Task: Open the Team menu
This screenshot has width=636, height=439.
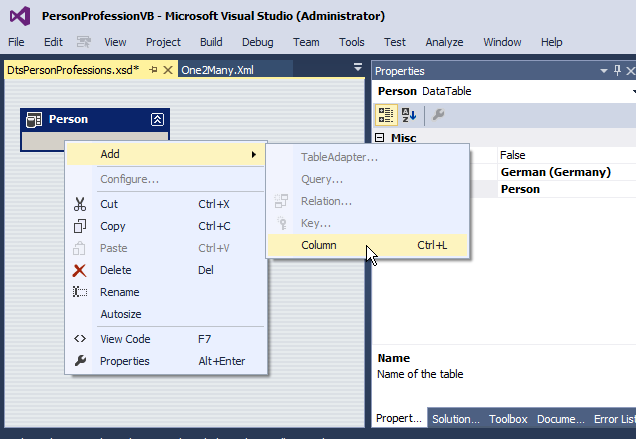Action: [306, 42]
